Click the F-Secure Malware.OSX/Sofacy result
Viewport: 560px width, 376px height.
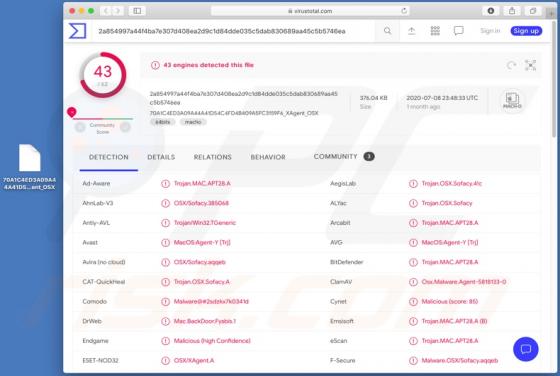coord(460,360)
